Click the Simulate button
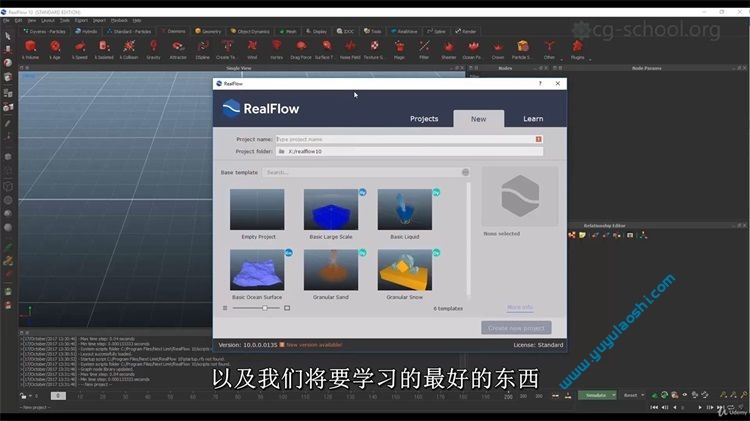 595,395
